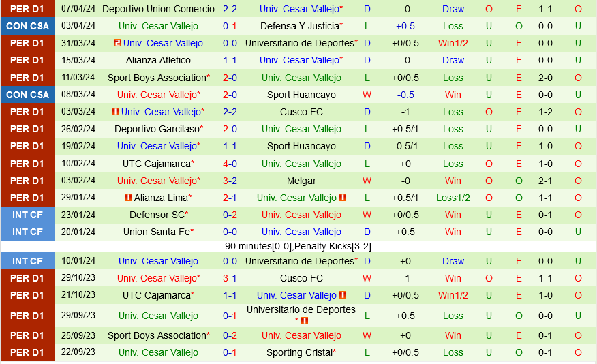Open Sporting Cristal team page
This screenshot has height=364, width=597.
(299, 352)
